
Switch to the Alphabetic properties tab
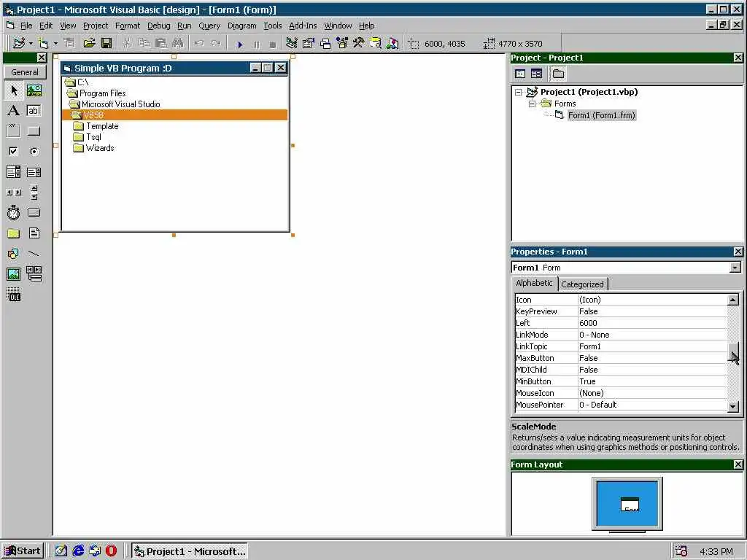pos(534,283)
